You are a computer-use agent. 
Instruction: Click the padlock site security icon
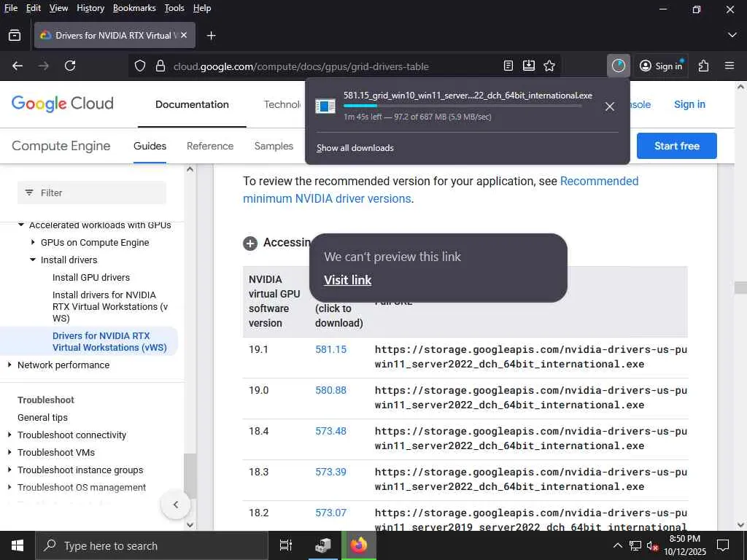(160, 66)
